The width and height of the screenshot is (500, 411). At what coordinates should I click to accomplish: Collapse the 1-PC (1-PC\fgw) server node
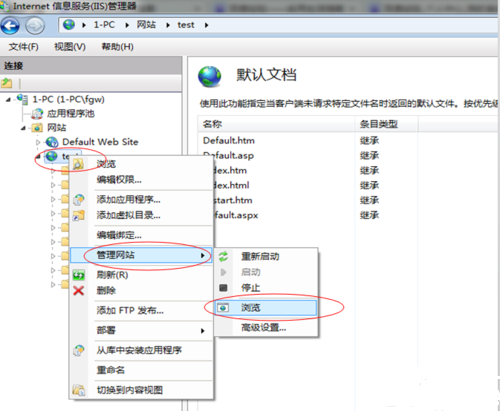[x=8, y=99]
